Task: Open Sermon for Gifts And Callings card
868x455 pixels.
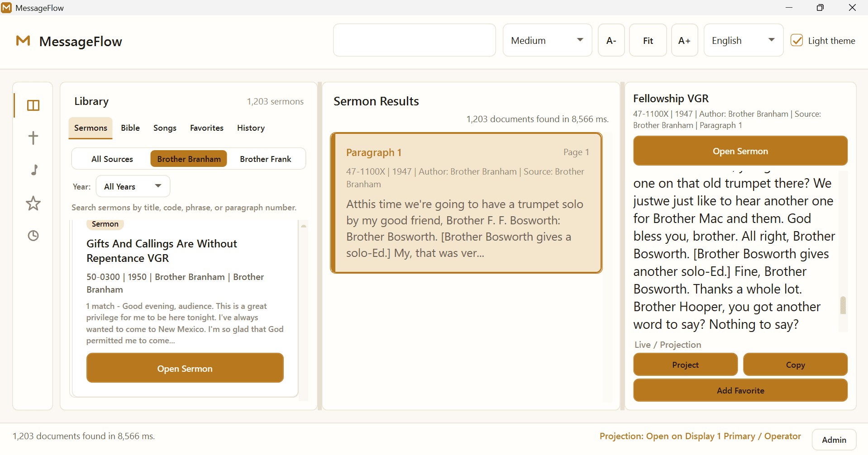Action: (x=185, y=369)
